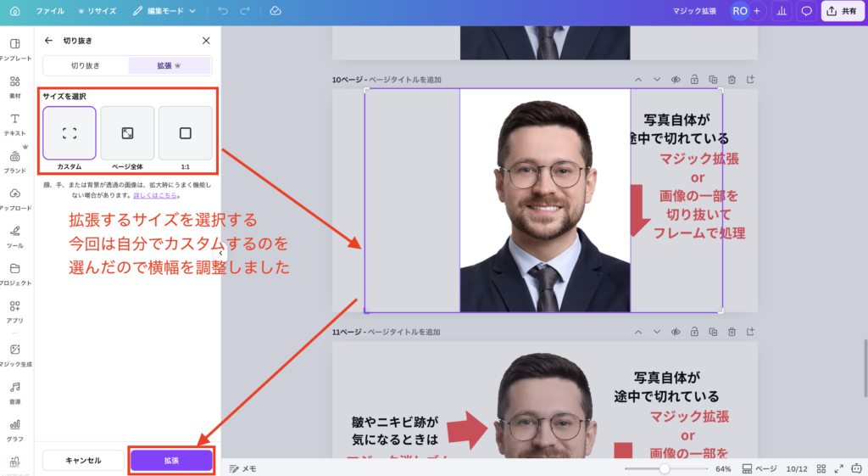Click the undo arrow in top bar

[x=223, y=11]
